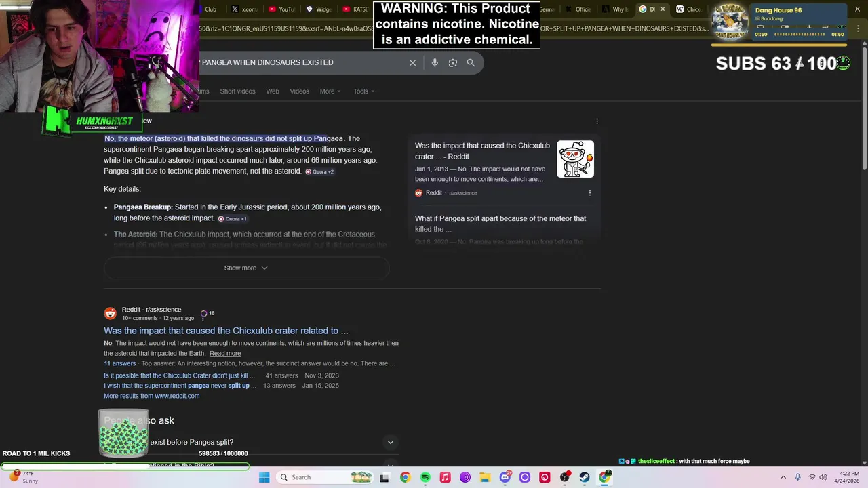This screenshot has width=868, height=488.
Task: Open the Tools dropdown
Action: (363, 91)
